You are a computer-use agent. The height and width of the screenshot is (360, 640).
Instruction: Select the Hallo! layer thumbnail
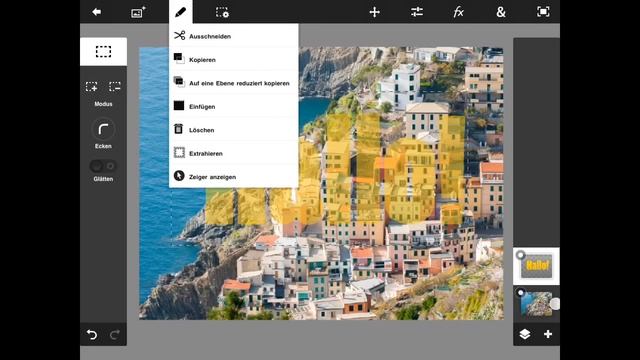(x=537, y=266)
